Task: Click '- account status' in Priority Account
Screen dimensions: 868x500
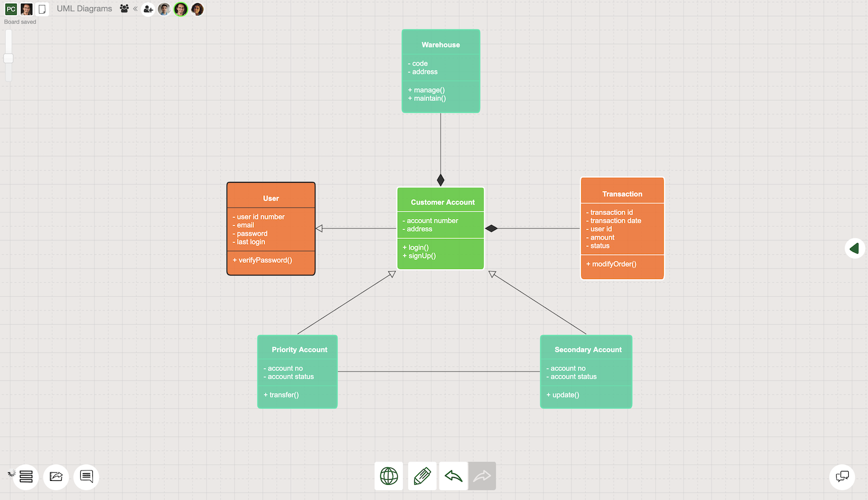Action: pyautogui.click(x=288, y=377)
